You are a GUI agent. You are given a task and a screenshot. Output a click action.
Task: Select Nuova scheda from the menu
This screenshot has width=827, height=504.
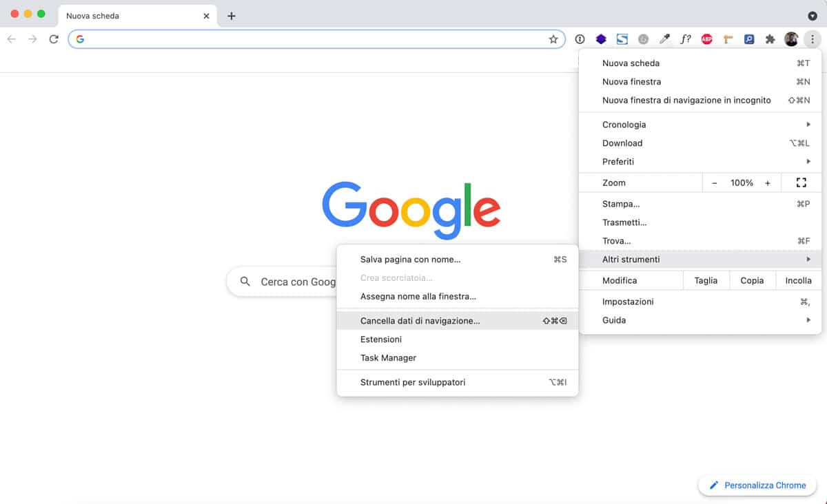(700, 63)
